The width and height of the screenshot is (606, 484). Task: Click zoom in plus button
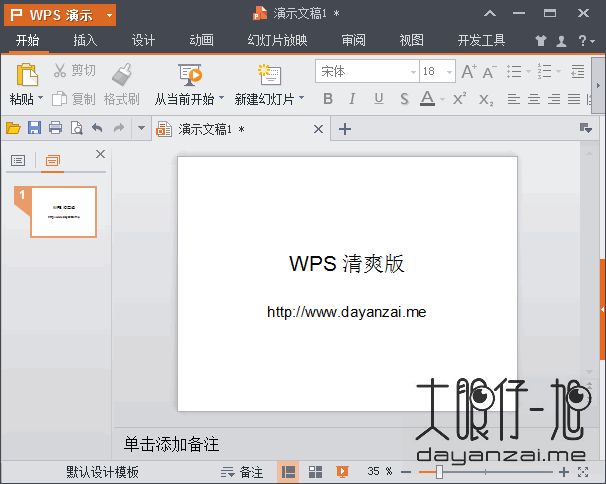point(564,472)
